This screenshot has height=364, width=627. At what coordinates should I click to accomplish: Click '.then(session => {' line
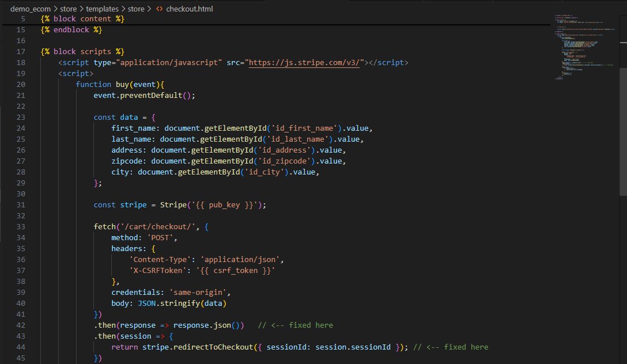tap(134, 336)
